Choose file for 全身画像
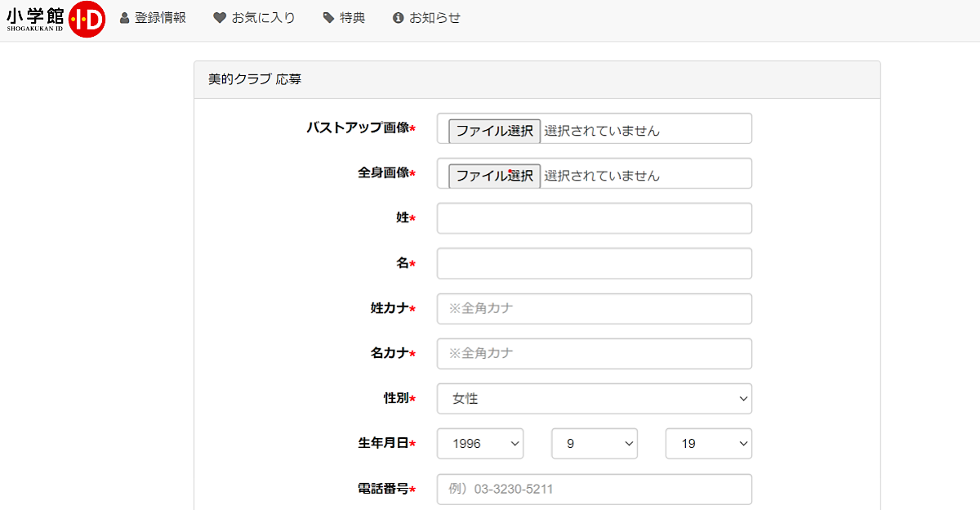The height and width of the screenshot is (510, 980). coord(494,176)
